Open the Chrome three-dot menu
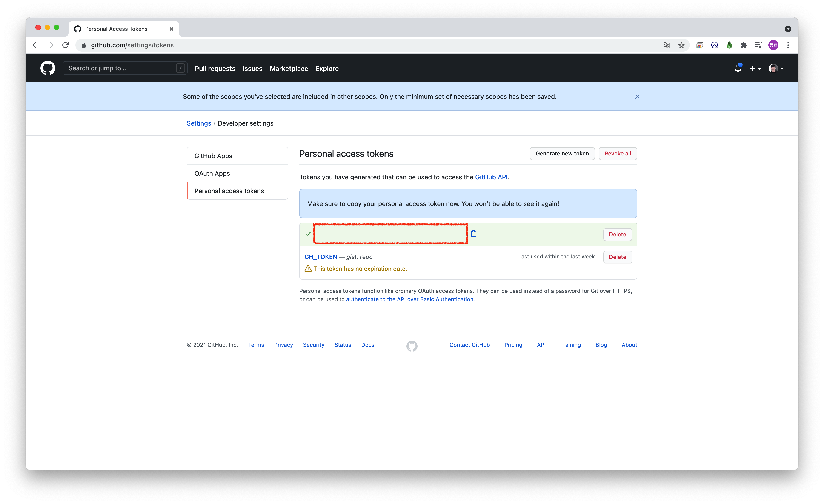Image resolution: width=824 pixels, height=504 pixels. click(x=788, y=45)
